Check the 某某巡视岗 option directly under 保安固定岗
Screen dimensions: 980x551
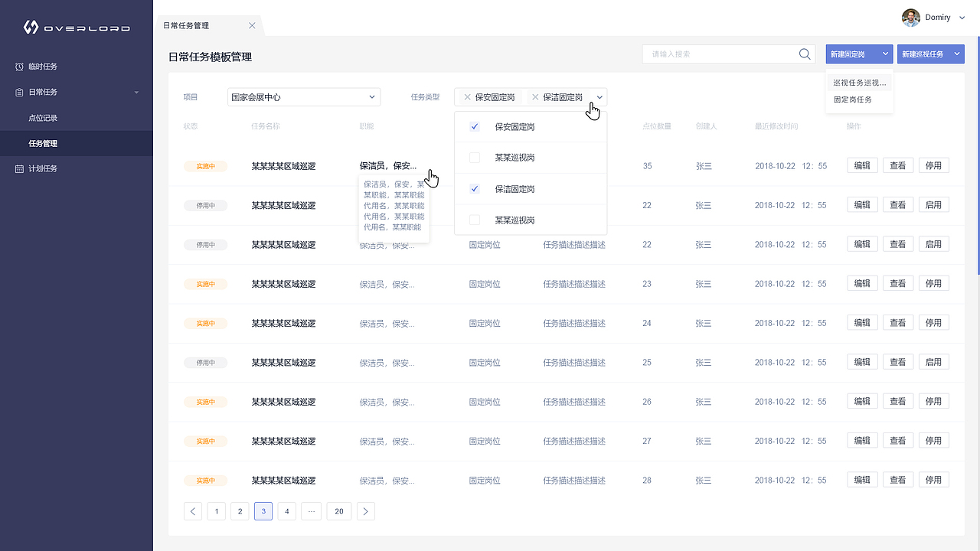(475, 158)
